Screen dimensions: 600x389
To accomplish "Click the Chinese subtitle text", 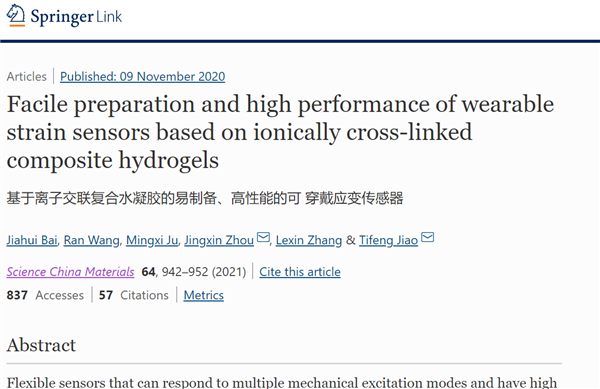I will click(x=205, y=198).
